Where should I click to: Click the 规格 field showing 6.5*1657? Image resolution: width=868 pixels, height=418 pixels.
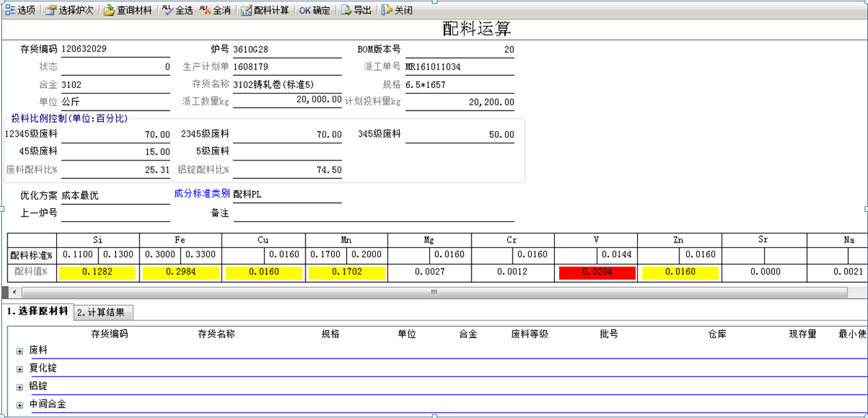(x=459, y=85)
